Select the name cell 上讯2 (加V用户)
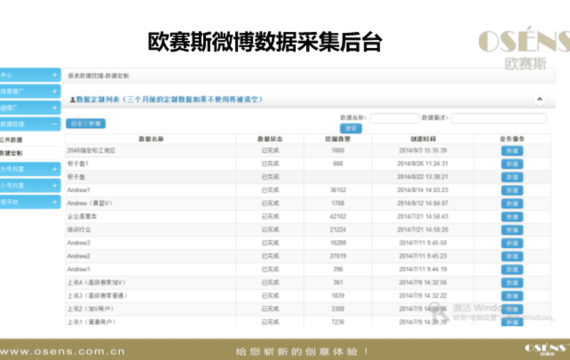The height and width of the screenshot is (360, 570). point(91,309)
